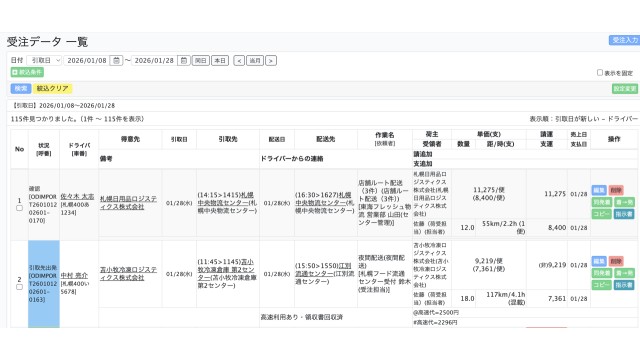
Task: Click the same-day button next to 本日
Action: click(200, 60)
